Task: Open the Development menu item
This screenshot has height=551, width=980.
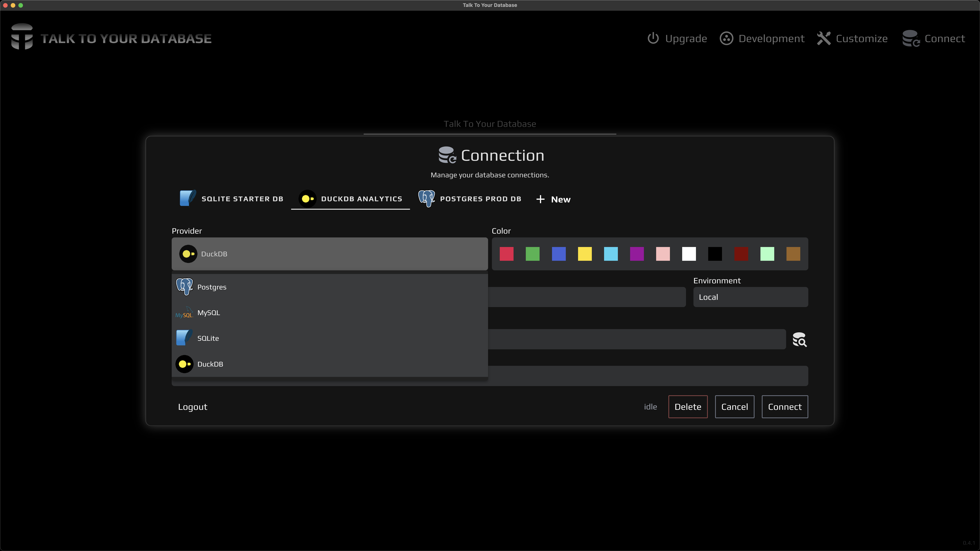Action: click(x=762, y=38)
